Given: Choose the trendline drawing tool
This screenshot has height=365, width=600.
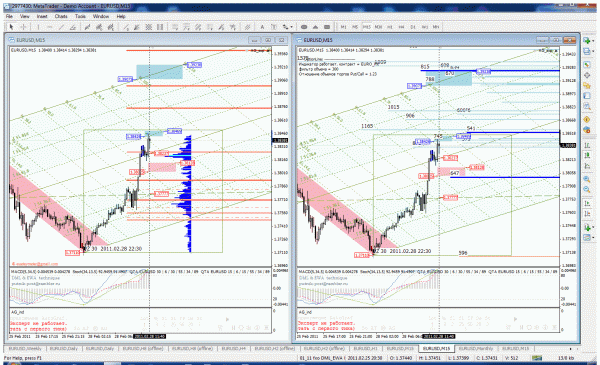Looking at the screenshot, I should [61, 27].
